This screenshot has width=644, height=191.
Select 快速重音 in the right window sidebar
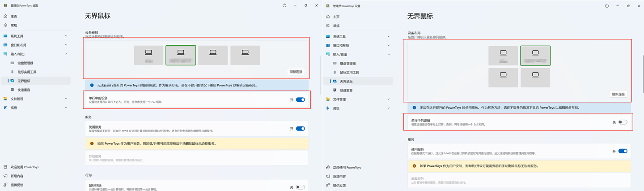click(346, 90)
